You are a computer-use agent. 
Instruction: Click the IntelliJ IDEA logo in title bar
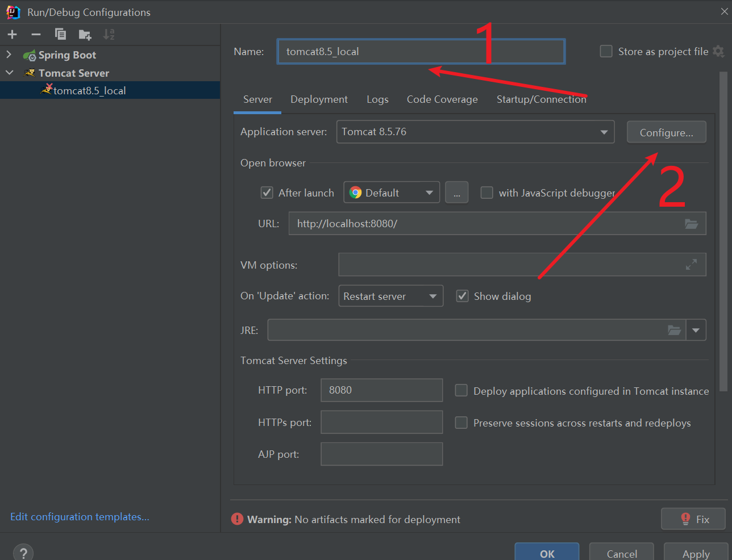[13, 12]
